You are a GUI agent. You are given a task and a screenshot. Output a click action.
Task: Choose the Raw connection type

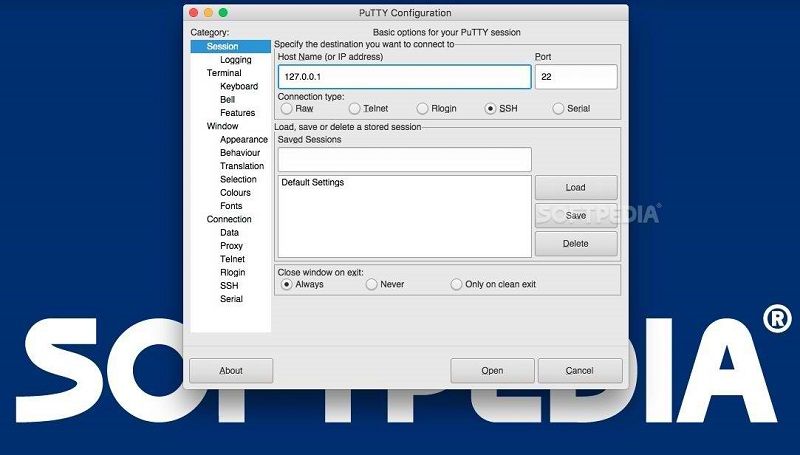(287, 108)
